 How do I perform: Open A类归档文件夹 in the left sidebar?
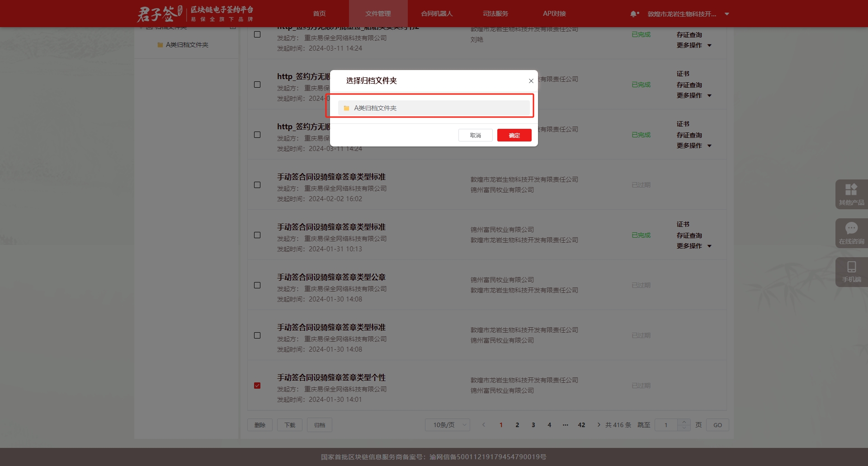coord(187,45)
